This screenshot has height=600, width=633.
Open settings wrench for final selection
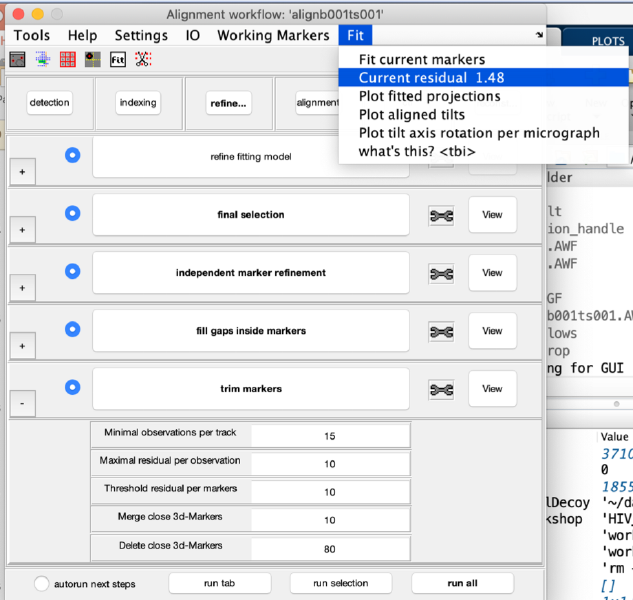441,216
